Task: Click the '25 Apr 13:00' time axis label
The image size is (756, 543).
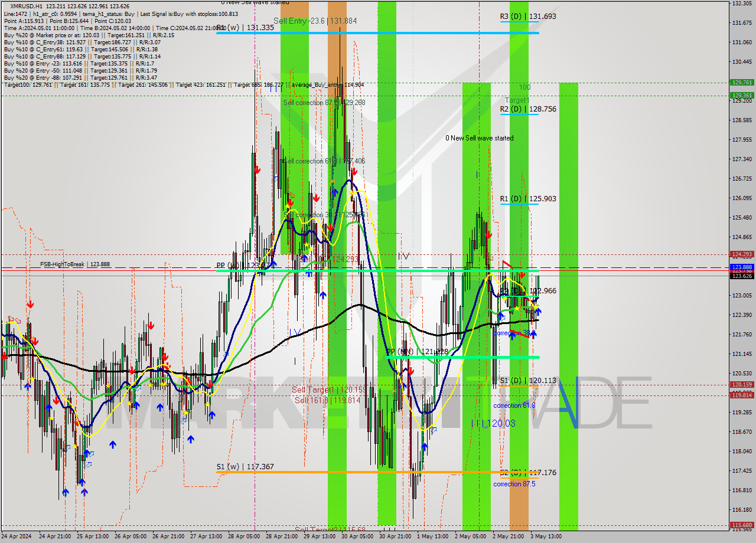Action: (x=92, y=537)
